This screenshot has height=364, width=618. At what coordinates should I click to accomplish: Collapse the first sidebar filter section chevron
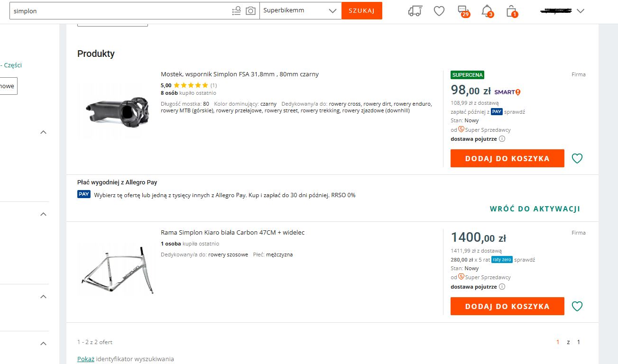pyautogui.click(x=43, y=132)
